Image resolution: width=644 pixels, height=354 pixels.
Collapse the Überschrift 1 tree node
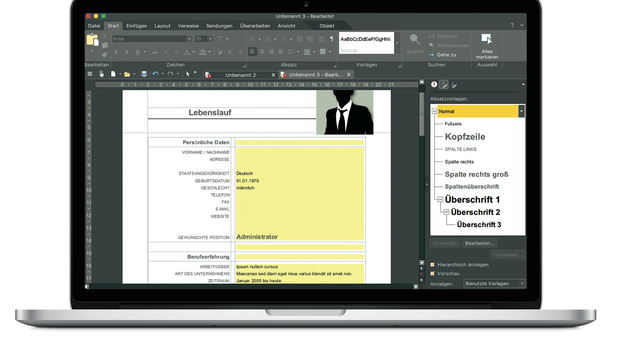[440, 200]
